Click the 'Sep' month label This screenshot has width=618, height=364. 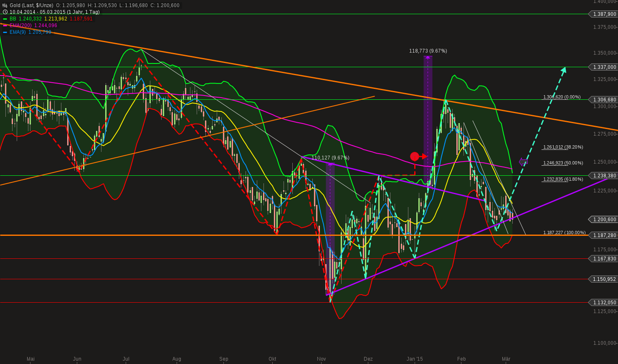click(x=224, y=359)
